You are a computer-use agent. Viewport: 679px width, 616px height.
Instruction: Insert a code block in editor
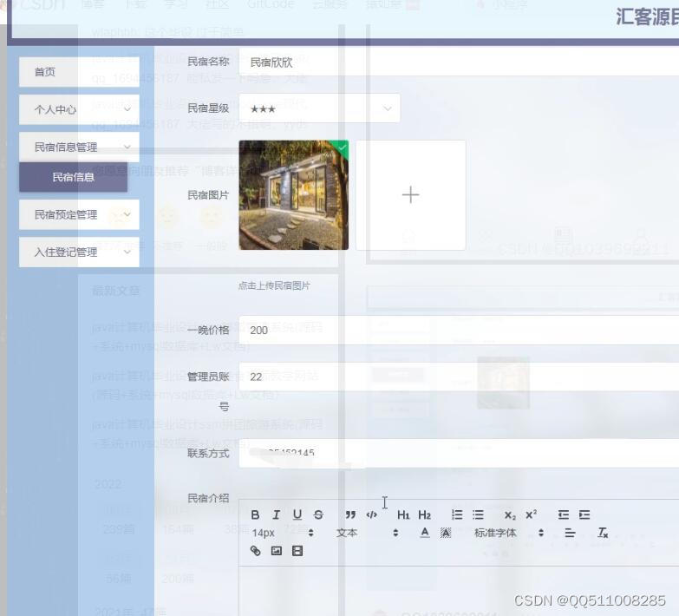tap(371, 514)
